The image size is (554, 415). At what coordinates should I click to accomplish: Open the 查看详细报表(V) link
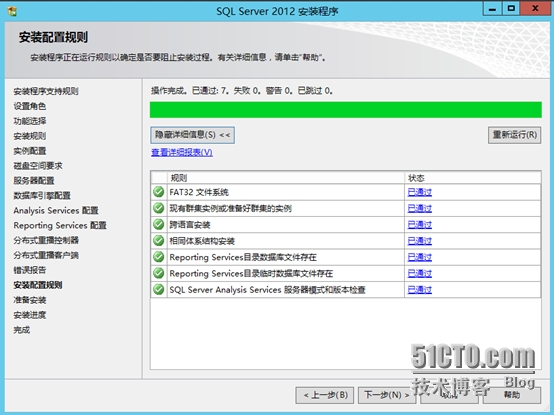(182, 152)
